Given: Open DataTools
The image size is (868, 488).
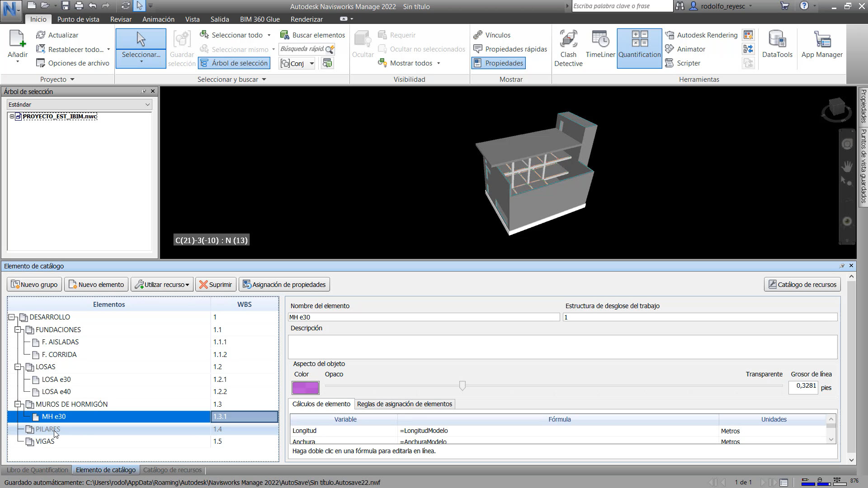Looking at the screenshot, I should click(x=777, y=45).
